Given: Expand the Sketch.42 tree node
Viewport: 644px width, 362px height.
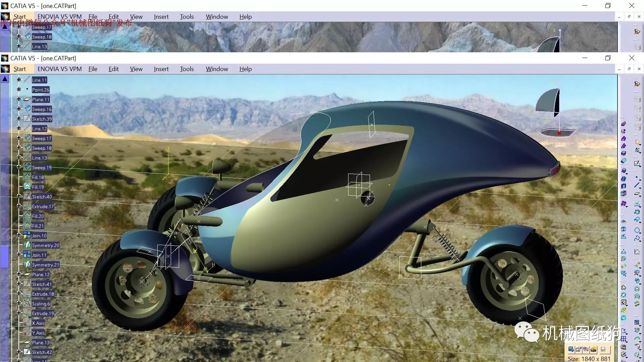Looking at the screenshot, I should [19, 352].
